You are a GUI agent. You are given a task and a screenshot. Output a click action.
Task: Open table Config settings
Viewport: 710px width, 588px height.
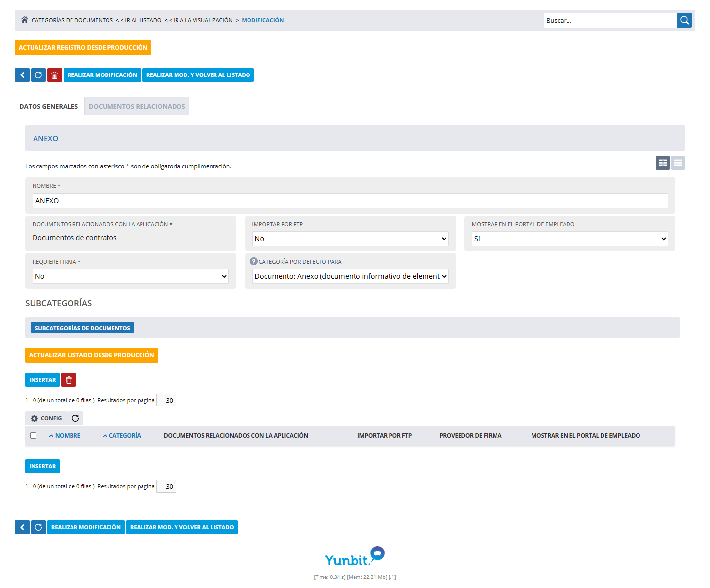coord(46,418)
